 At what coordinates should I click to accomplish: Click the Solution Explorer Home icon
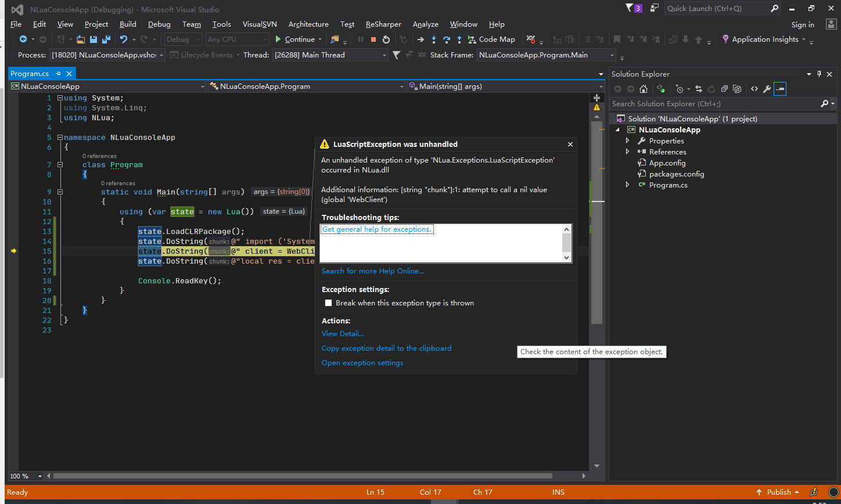coord(643,89)
